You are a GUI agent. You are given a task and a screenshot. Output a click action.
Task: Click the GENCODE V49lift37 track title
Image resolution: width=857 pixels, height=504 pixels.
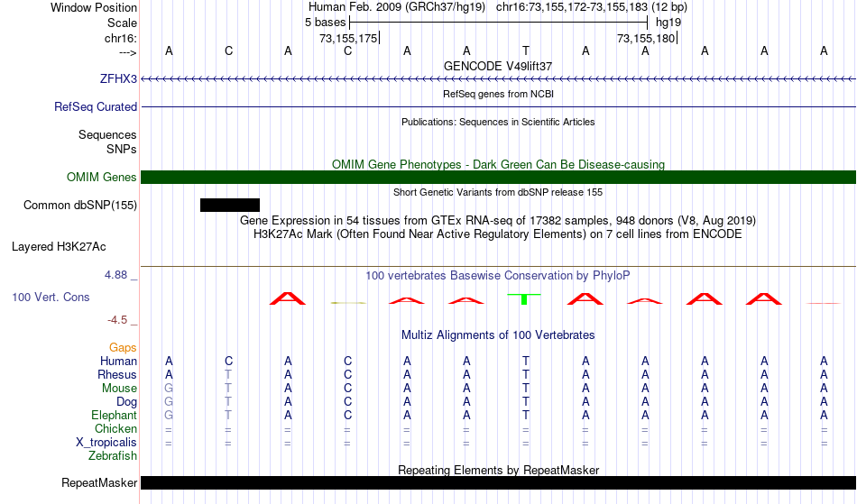[x=498, y=66]
